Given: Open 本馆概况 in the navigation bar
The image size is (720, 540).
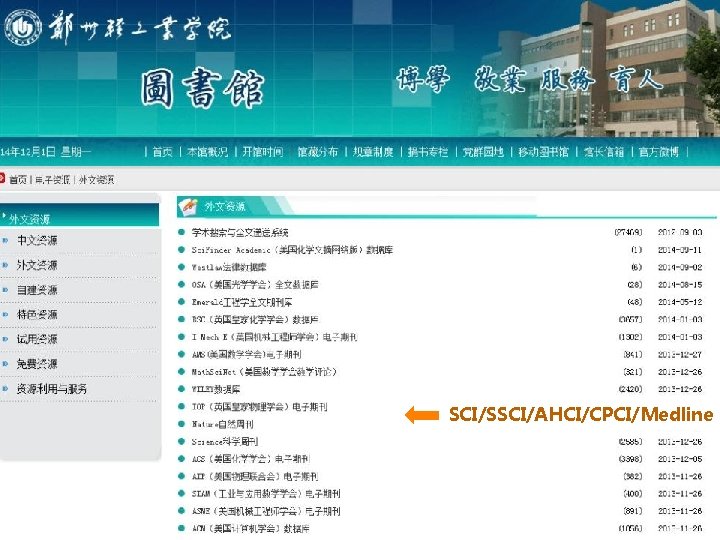Looking at the screenshot, I should (x=207, y=152).
